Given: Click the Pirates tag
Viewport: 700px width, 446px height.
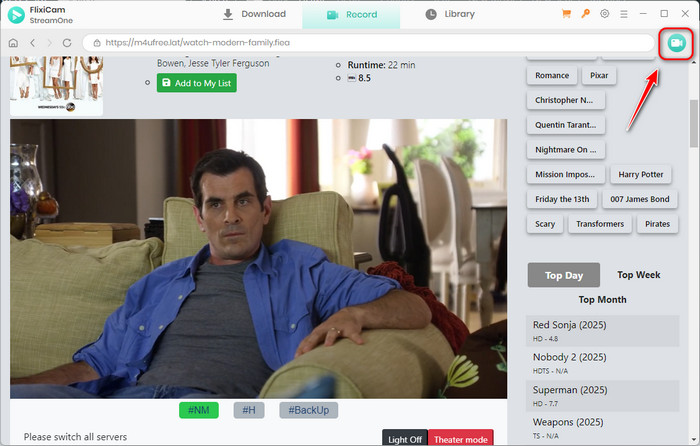Looking at the screenshot, I should (657, 224).
